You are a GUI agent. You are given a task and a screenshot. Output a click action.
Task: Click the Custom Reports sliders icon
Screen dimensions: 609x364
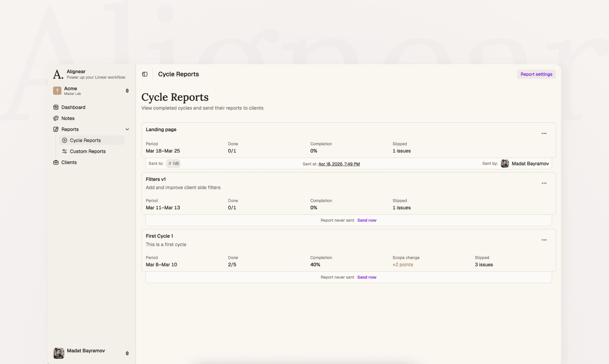[x=64, y=151]
